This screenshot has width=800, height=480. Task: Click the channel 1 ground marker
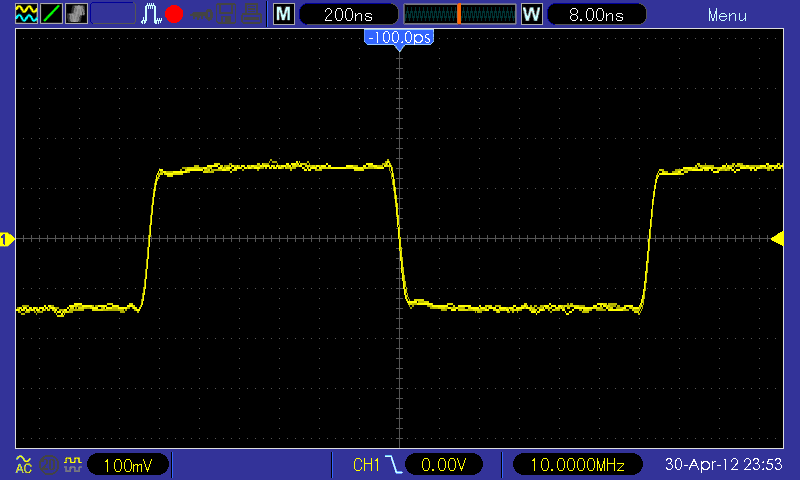(x=7, y=239)
